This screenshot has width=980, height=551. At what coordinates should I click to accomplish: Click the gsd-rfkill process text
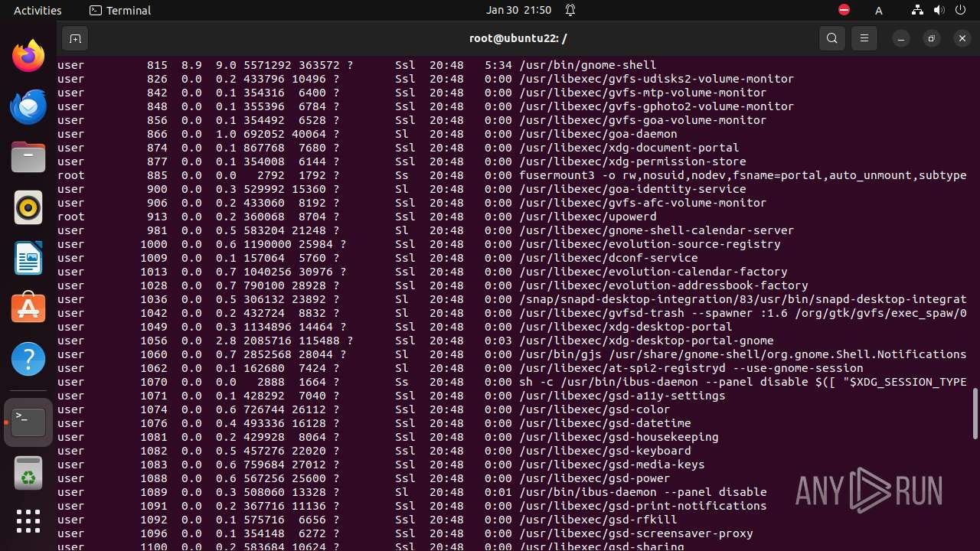598,520
